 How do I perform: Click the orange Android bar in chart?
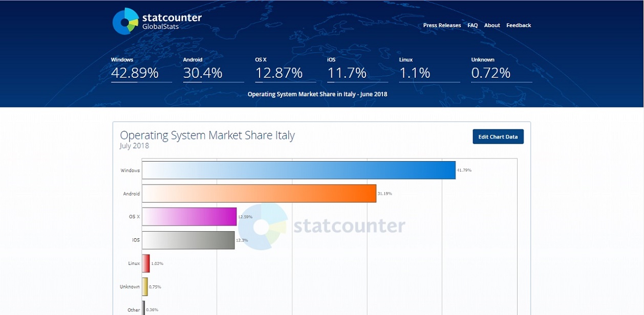coord(259,193)
